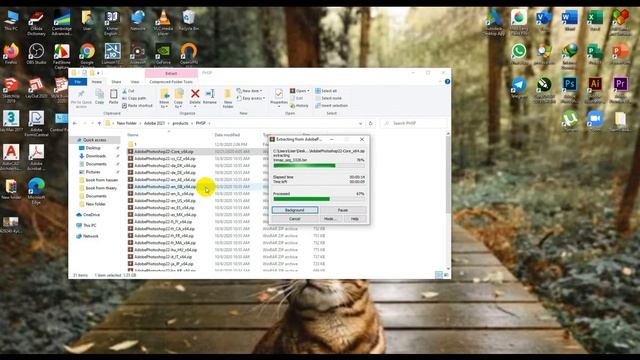The image size is (640, 360).
Task: Click Help button in extraction dialog
Action: (355, 219)
